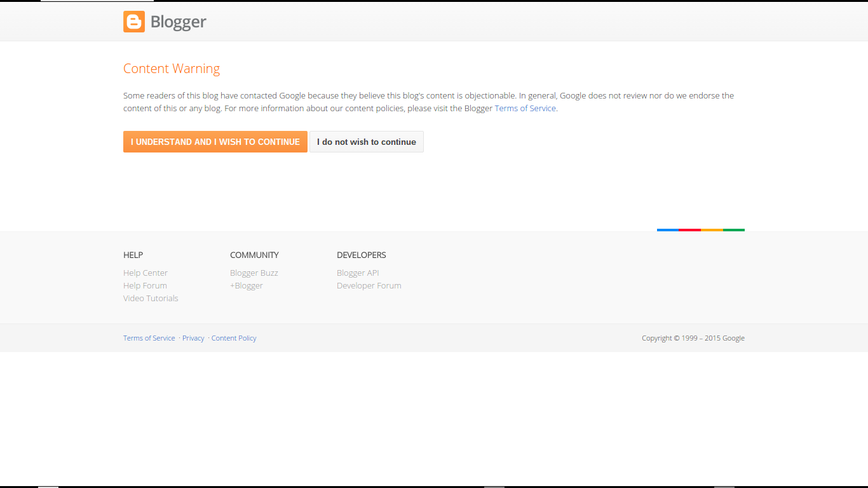The image size is (868, 488).
Task: Click the Copyright © 1999 – 2015 Google text
Action: tap(693, 338)
